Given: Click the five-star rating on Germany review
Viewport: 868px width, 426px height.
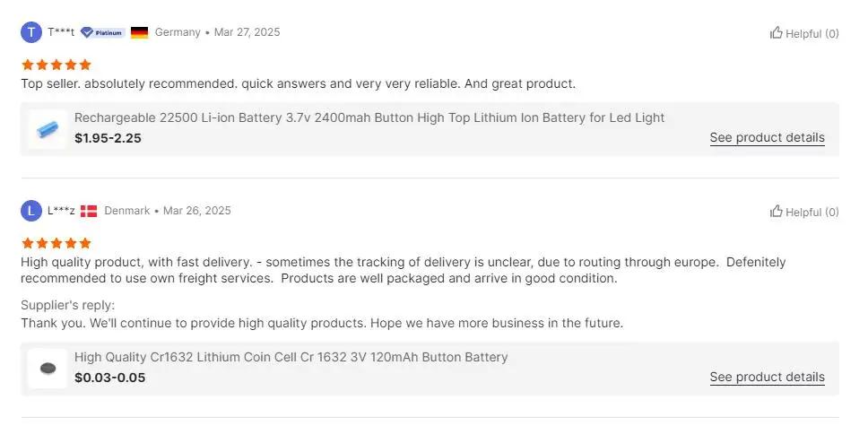Looking at the screenshot, I should (56, 65).
